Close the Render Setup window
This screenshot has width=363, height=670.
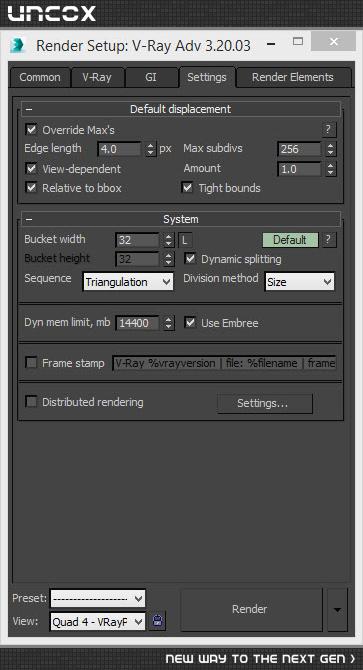tap(334, 41)
